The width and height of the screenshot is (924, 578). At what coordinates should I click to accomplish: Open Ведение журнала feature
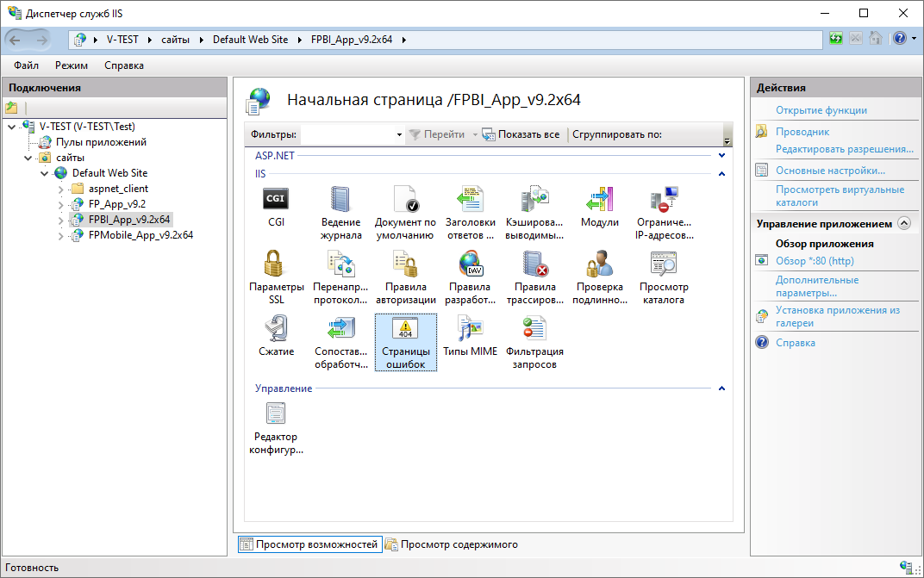(x=340, y=199)
